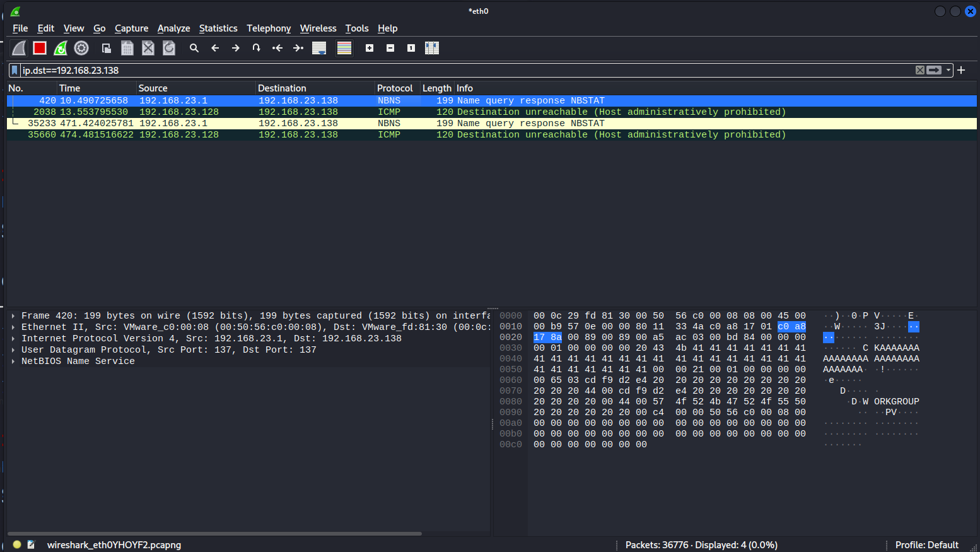Click the Profile: Default status text
This screenshot has width=980, height=552.
926,545
